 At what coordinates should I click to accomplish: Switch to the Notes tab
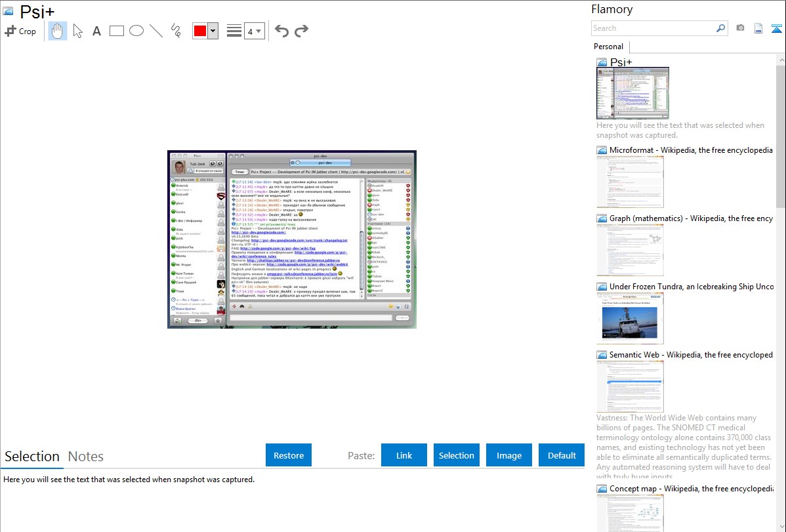pyautogui.click(x=86, y=457)
